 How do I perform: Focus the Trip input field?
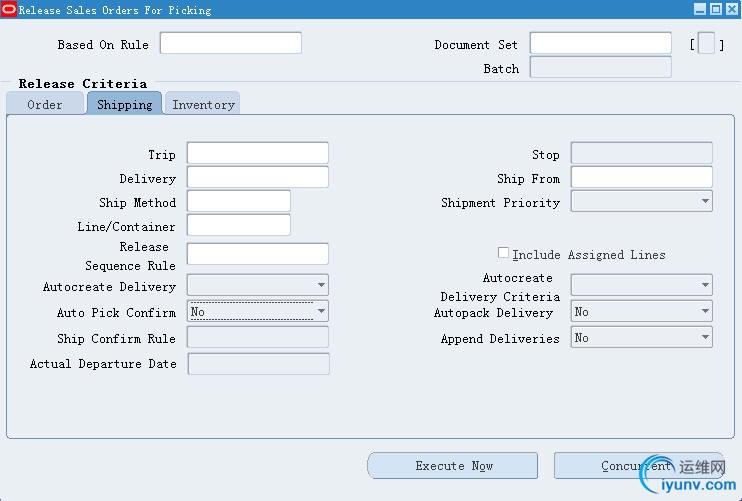[258, 153]
